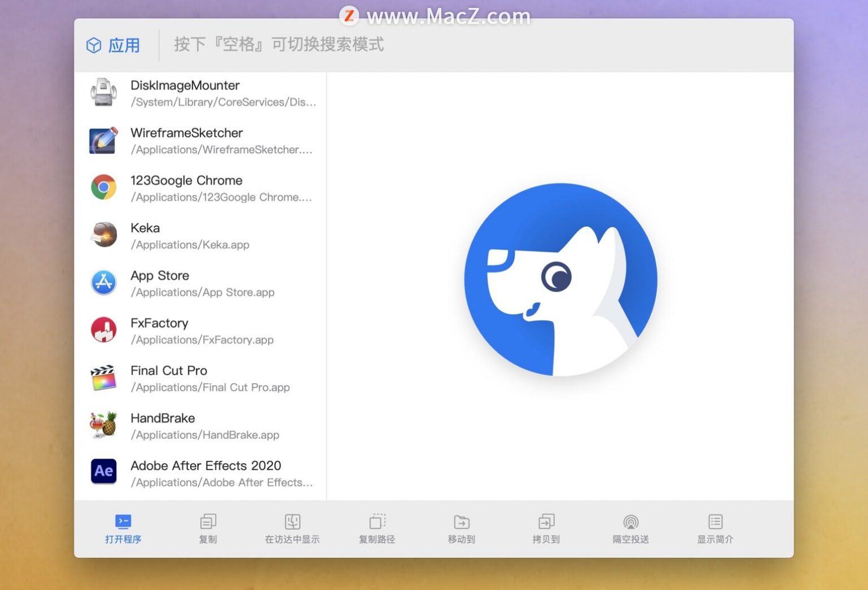Click the App Store app icon
The image size is (868, 590).
tap(103, 283)
